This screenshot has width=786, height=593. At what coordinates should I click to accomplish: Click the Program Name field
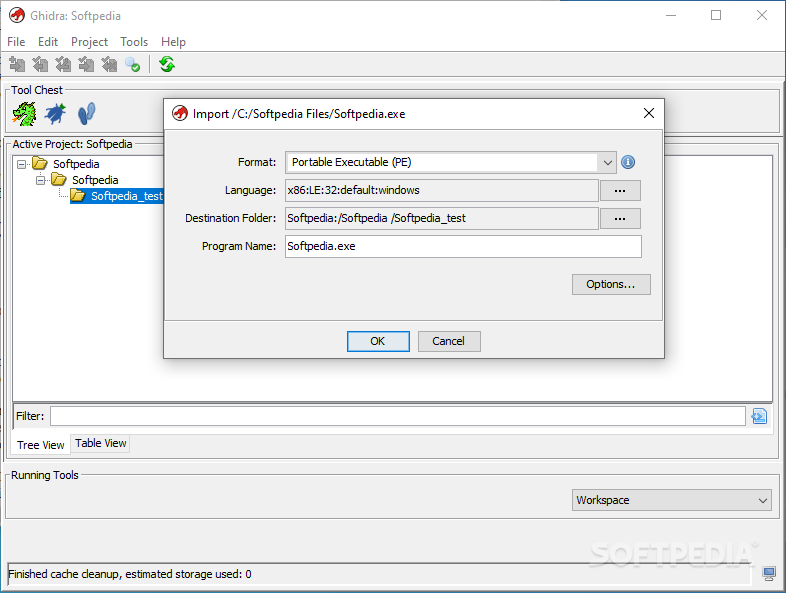tap(463, 246)
